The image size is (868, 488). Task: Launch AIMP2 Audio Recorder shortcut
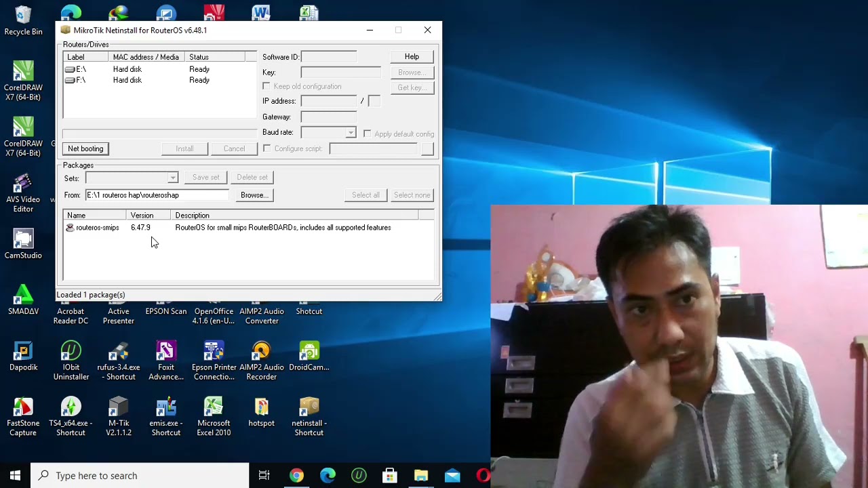pos(262,361)
